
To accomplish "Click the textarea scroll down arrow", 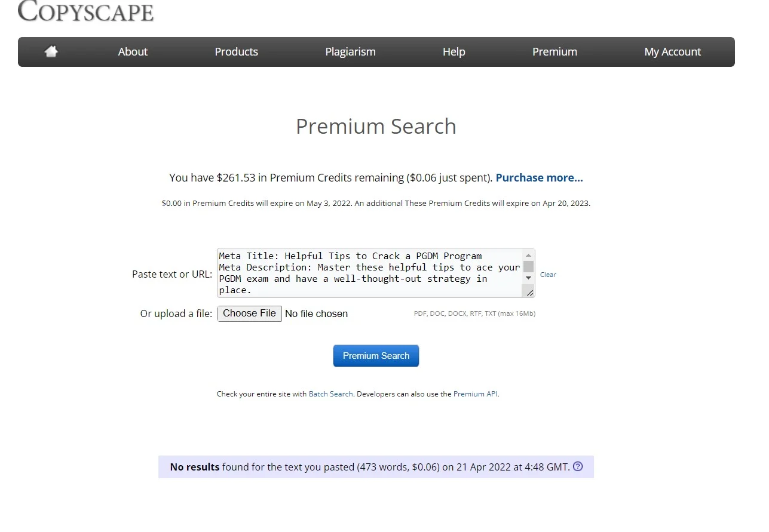I will coord(528,278).
